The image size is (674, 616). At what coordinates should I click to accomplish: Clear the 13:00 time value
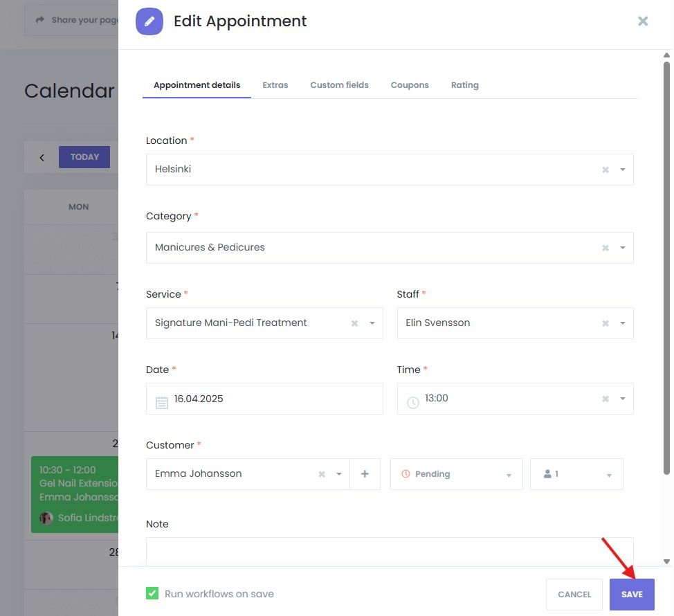[x=605, y=399]
